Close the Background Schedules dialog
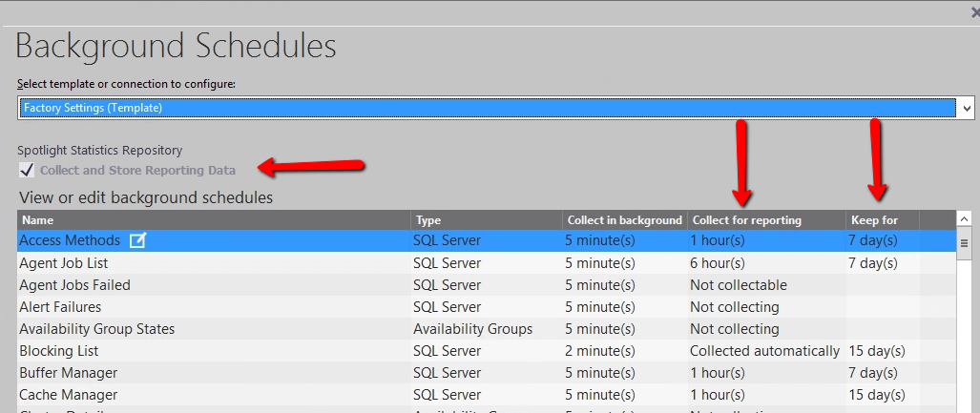This screenshot has width=980, height=413. tap(974, 12)
